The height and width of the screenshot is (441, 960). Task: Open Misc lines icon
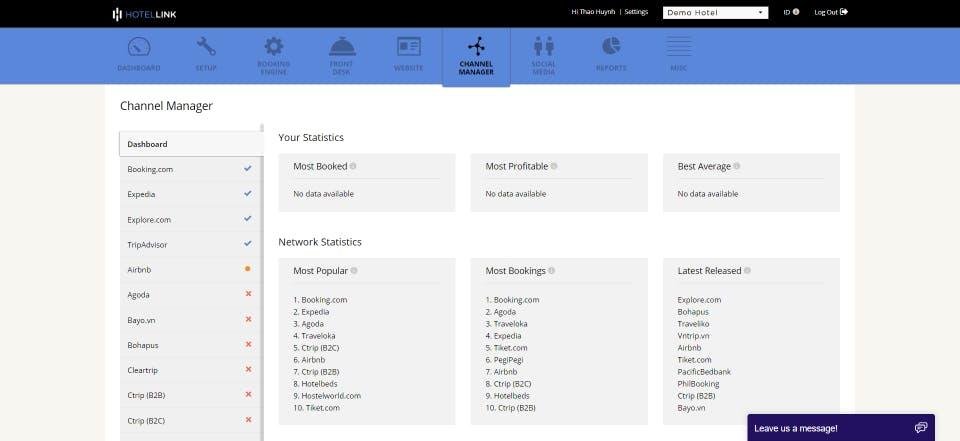(678, 47)
